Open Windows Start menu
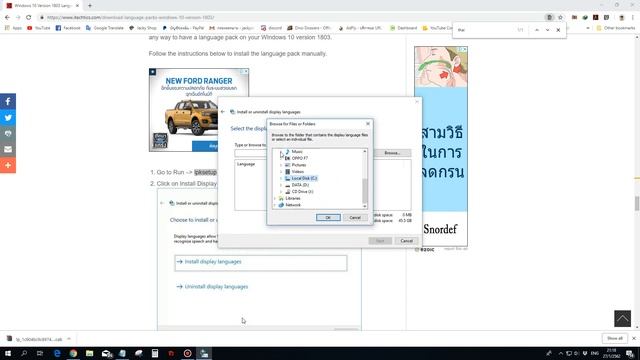The height and width of the screenshot is (360, 640). pos(8,353)
